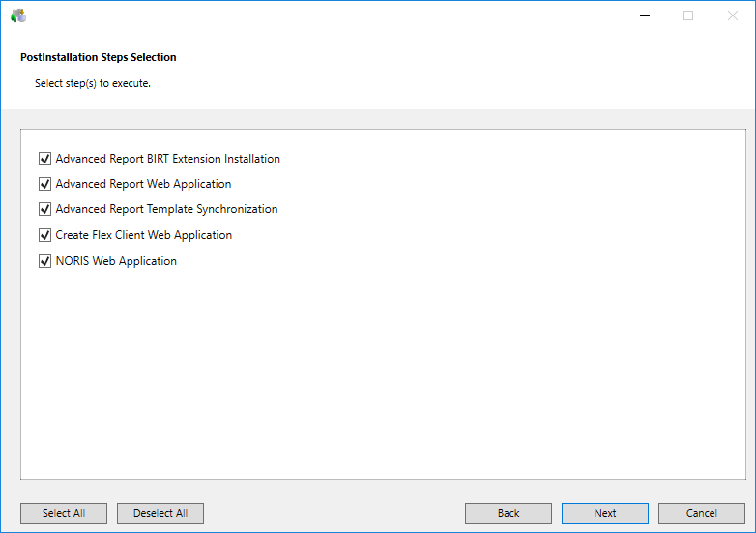Click the 'Advanced Report BIRT Extension Installation' label text
The image size is (756, 533).
coord(167,159)
